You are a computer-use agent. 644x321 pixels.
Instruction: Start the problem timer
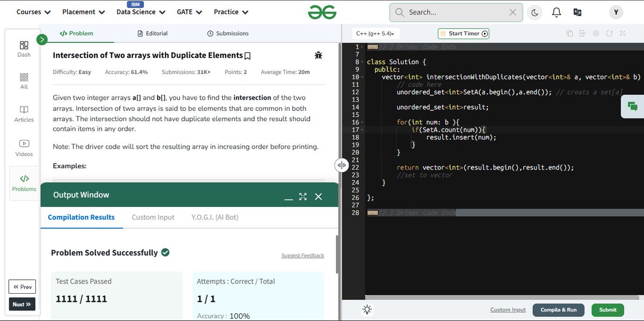[x=464, y=33]
